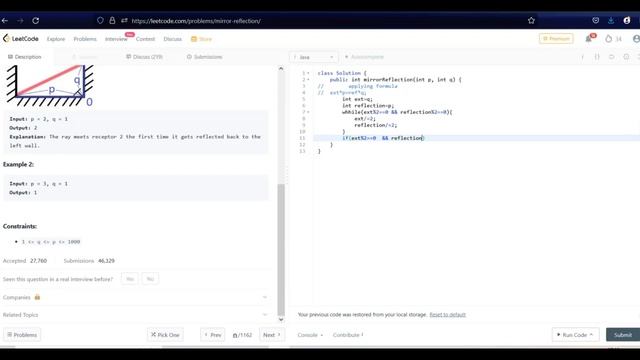
Task: Open LeetCode user profile avatar
Action: 636,39
